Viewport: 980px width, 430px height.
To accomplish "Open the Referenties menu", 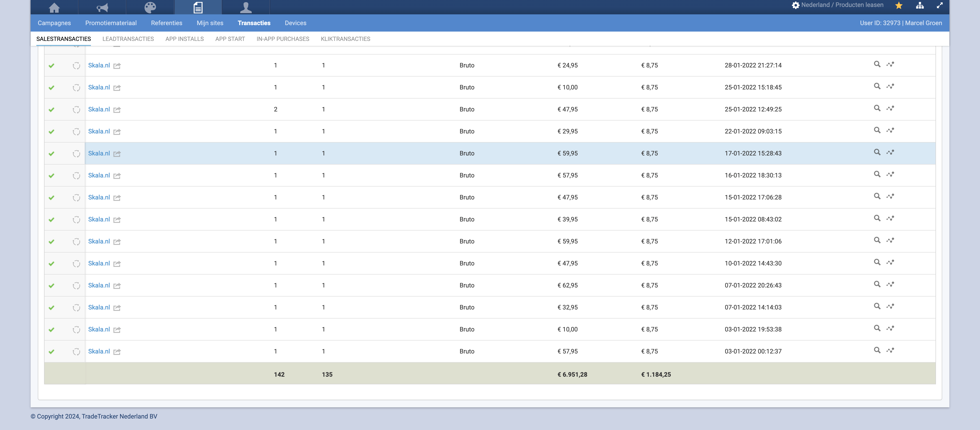I will [x=167, y=23].
